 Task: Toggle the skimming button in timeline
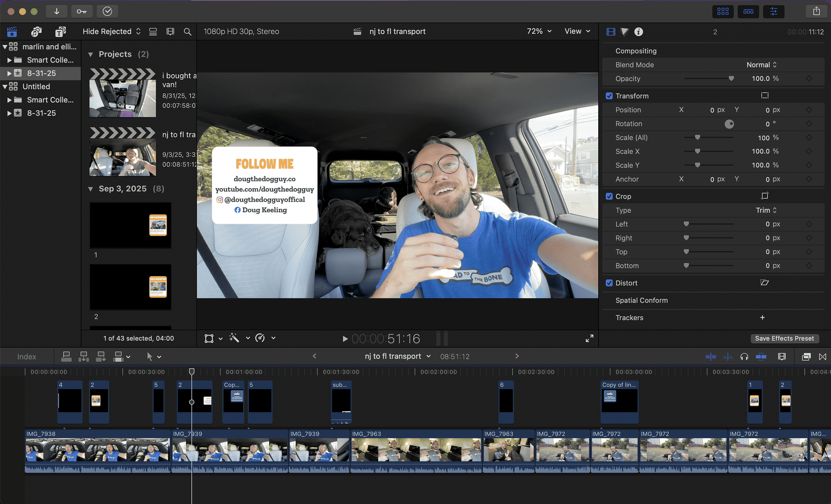pos(711,357)
